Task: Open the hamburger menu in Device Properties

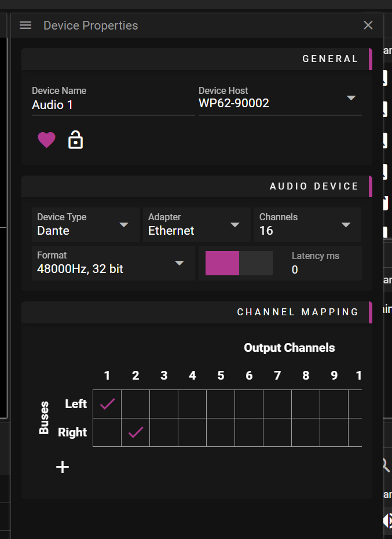Action: [x=25, y=26]
